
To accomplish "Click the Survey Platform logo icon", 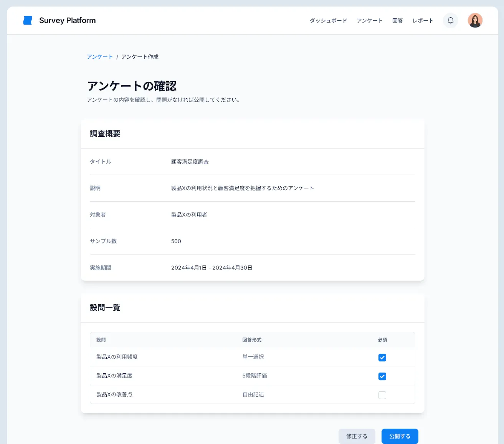I will click(28, 20).
